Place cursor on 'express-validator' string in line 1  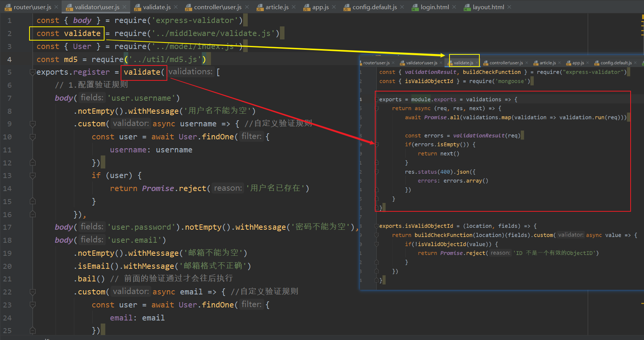pyautogui.click(x=197, y=20)
